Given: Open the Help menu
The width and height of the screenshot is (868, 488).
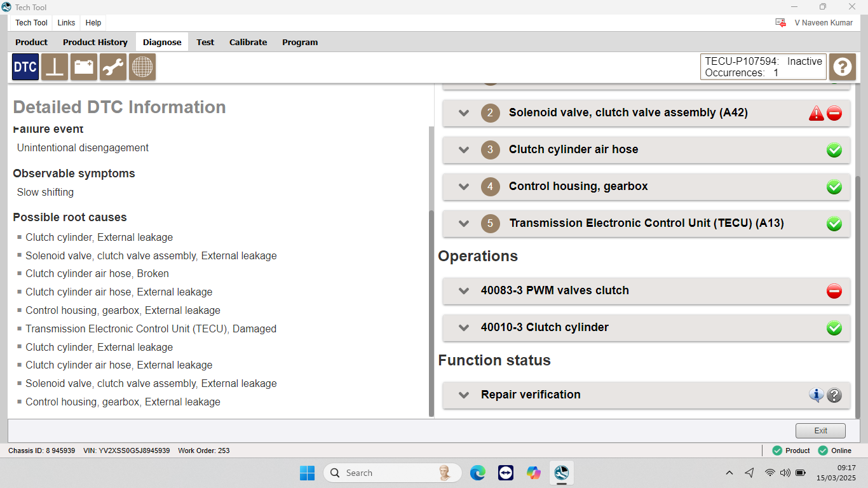Looking at the screenshot, I should click(x=93, y=23).
